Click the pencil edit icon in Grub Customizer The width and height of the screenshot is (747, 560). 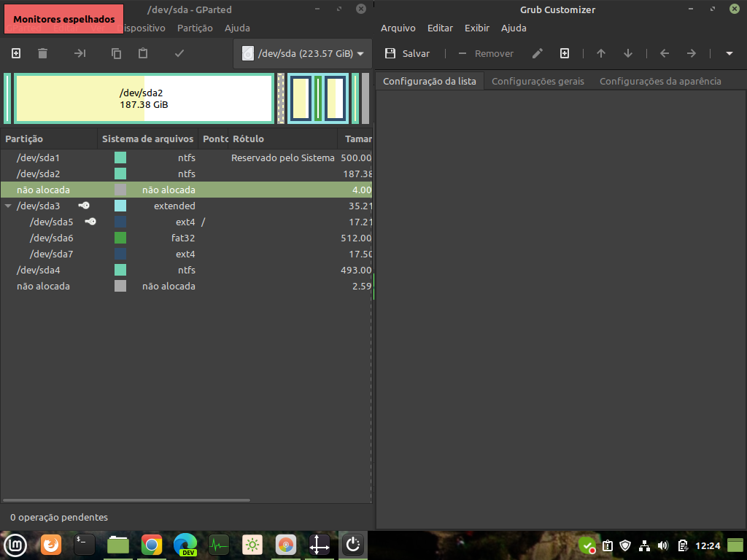click(x=538, y=53)
